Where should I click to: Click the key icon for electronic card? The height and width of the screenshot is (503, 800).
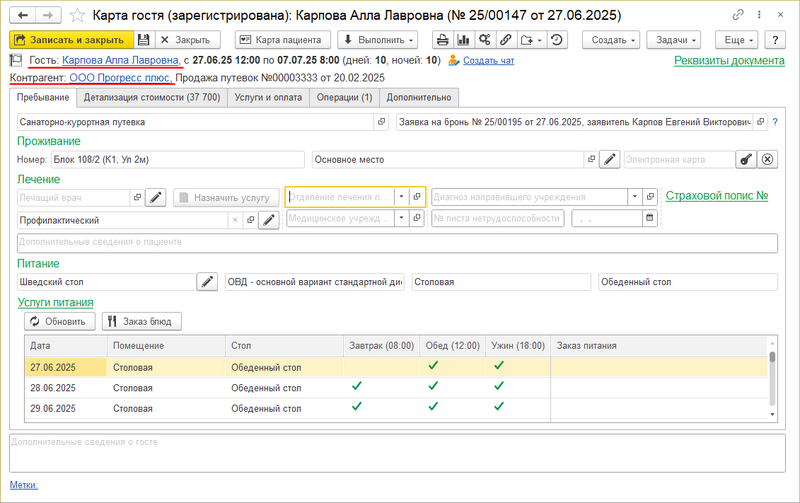click(745, 159)
